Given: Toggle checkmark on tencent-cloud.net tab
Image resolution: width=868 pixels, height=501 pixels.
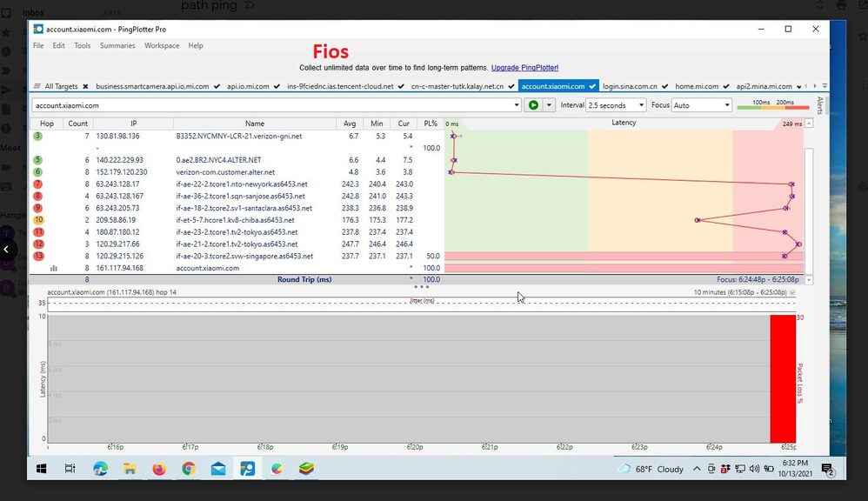Looking at the screenshot, I should coord(401,86).
